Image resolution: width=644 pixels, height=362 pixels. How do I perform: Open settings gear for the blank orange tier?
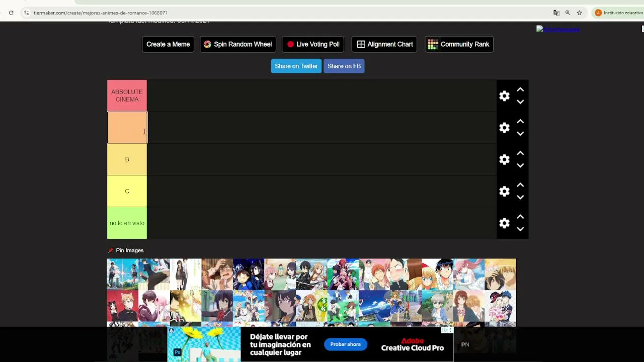504,128
